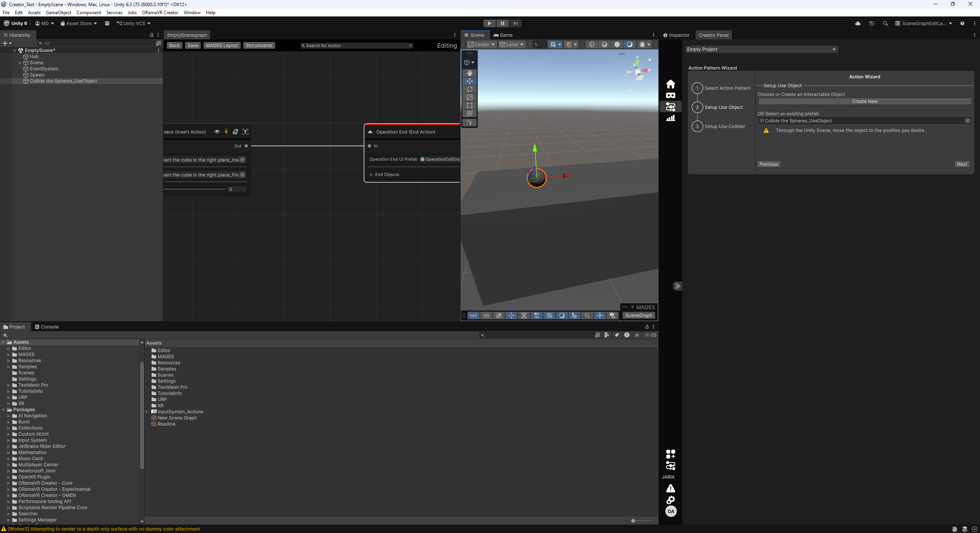The height and width of the screenshot is (533, 980).
Task: Toggle hidden packages visibility count
Action: pos(650,335)
